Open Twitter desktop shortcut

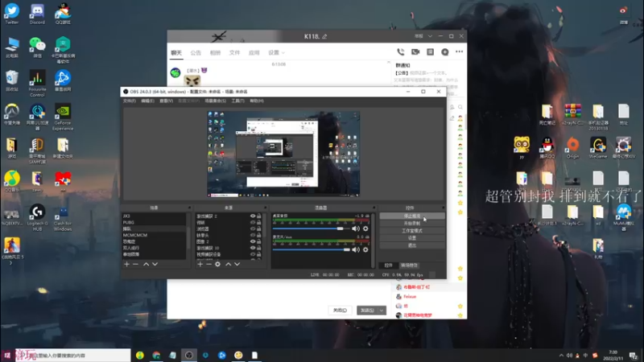click(11, 14)
